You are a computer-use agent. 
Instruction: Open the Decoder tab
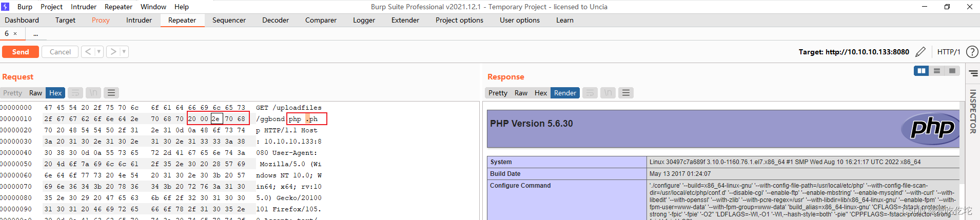coord(276,20)
